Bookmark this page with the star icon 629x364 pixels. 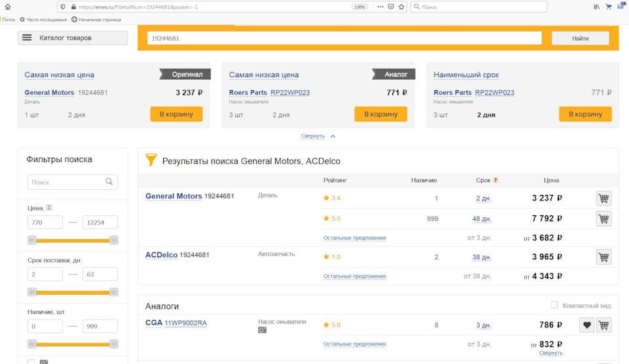point(400,7)
